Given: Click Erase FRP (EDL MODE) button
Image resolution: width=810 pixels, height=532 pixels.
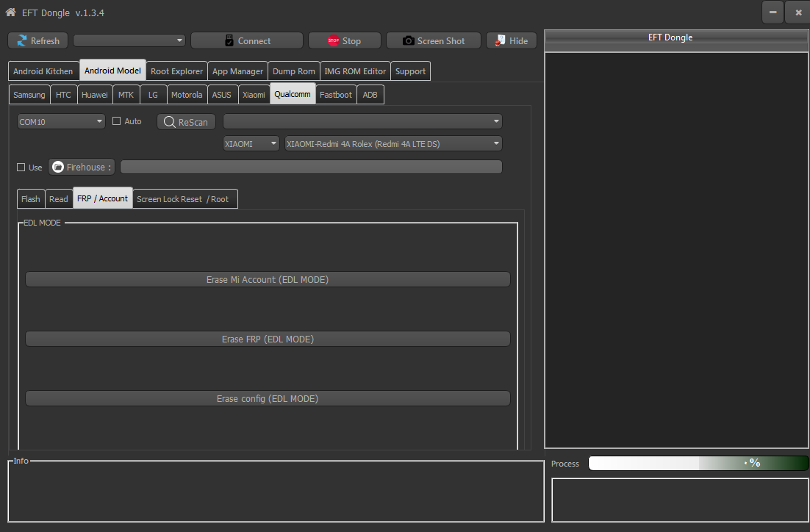Looking at the screenshot, I should [x=268, y=339].
